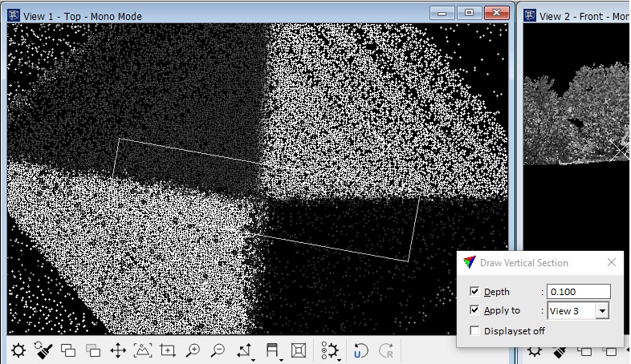Select the pan four-arrow tool

118,350
